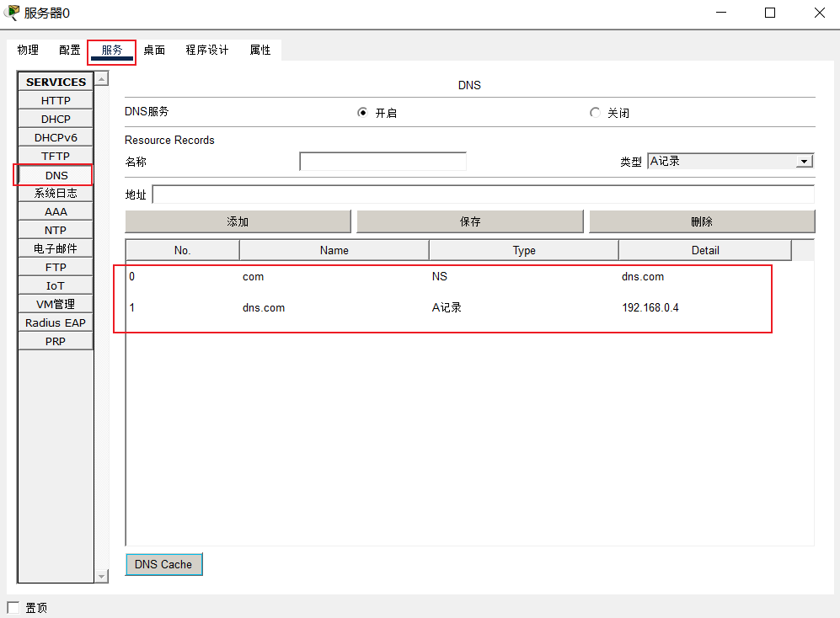Click the 服务器0 window icon
This screenshot has height=618, width=840.
pos(12,13)
